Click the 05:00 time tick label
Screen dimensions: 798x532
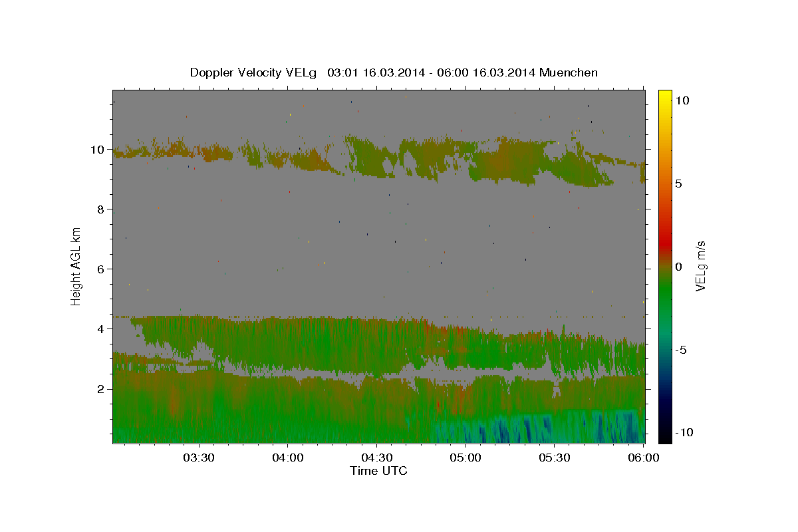(465, 458)
